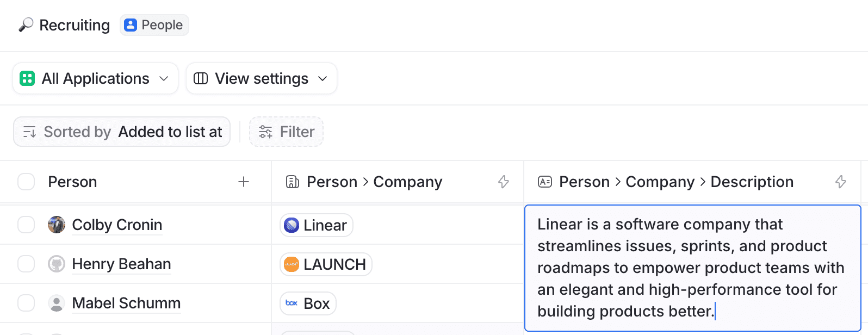Select the checkbox for Henry Beahan
Viewport: 868px width, 335px height.
click(x=26, y=264)
